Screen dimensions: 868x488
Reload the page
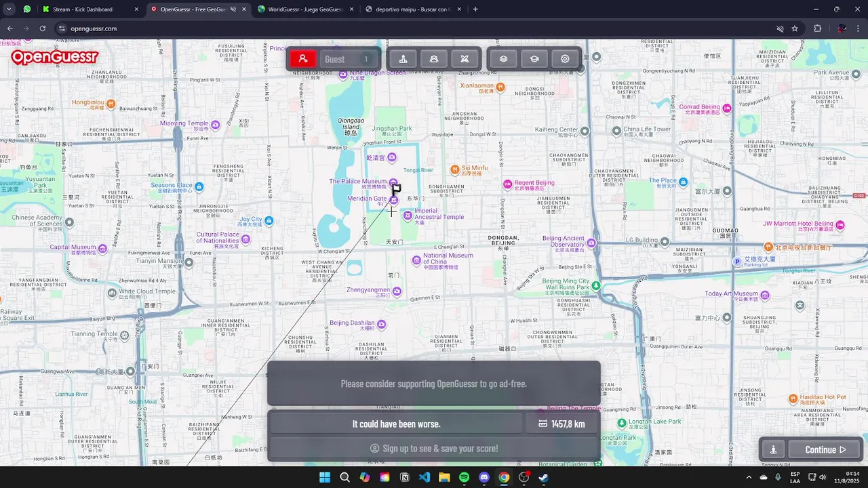click(42, 28)
